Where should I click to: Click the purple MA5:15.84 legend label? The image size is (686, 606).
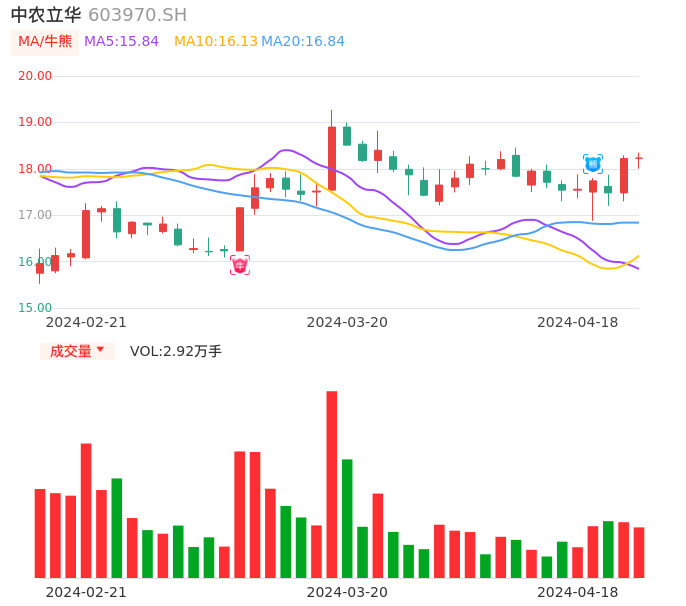tap(121, 42)
